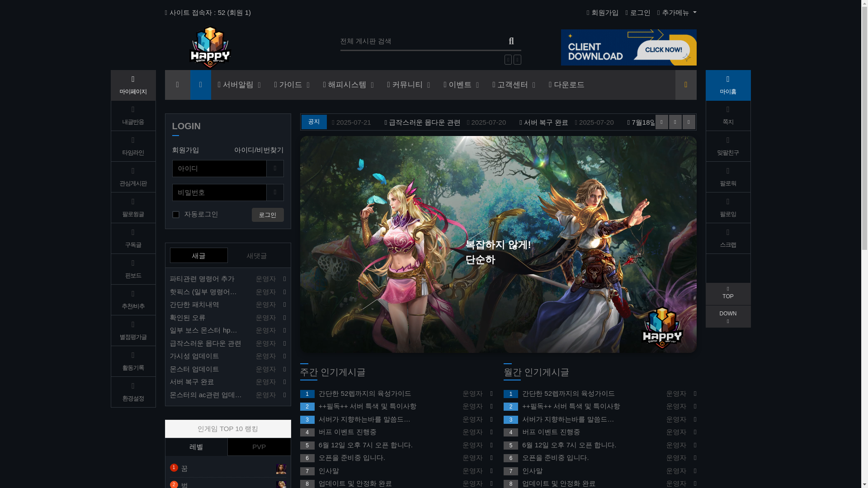Open the 다운로드 menu item
The width and height of the screenshot is (868, 488).
click(x=566, y=85)
